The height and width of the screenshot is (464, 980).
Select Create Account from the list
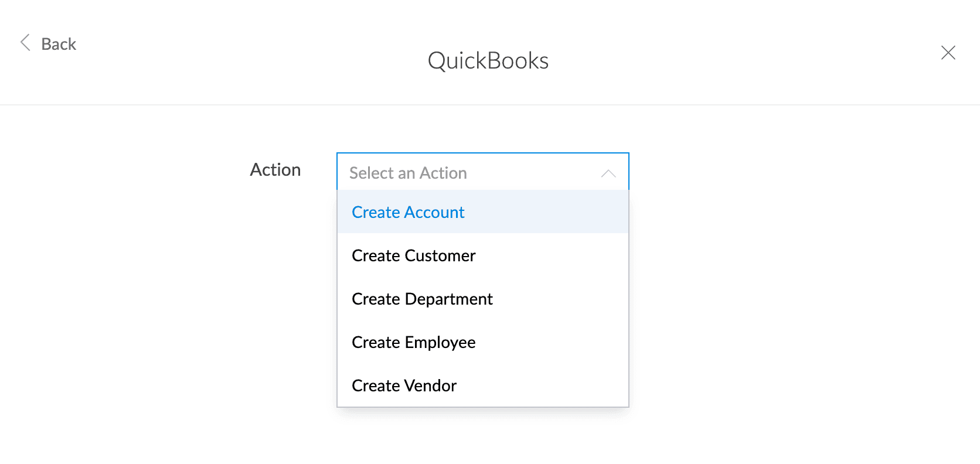pyautogui.click(x=483, y=212)
